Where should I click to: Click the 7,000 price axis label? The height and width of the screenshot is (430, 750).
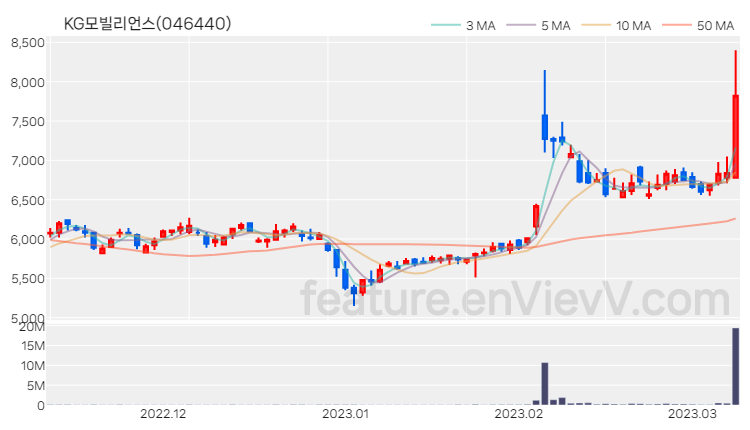28,161
